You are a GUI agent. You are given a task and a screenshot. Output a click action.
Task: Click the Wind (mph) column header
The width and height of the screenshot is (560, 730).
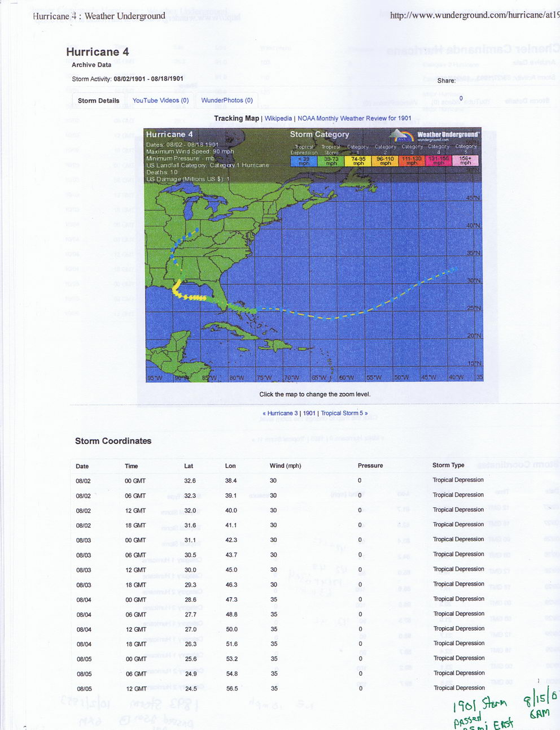coord(286,466)
